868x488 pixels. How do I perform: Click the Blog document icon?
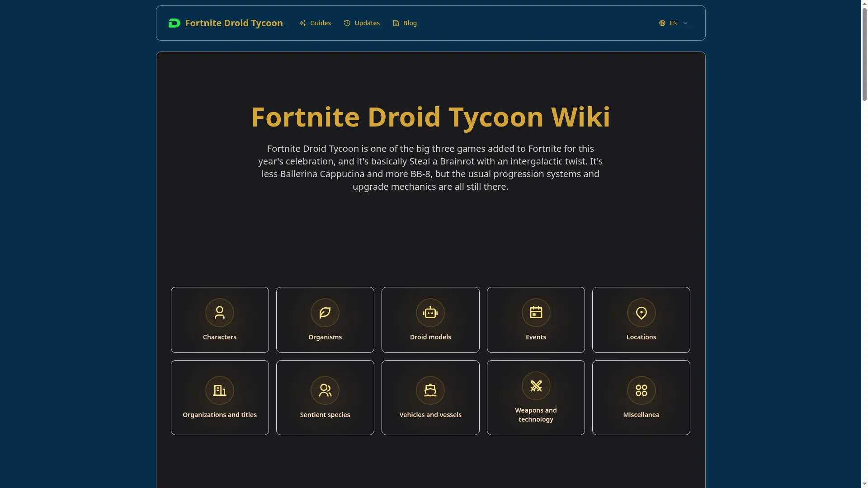click(x=396, y=23)
